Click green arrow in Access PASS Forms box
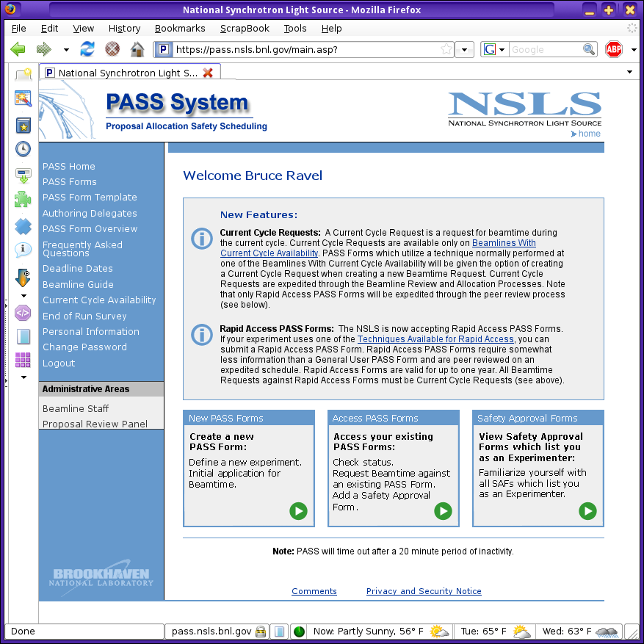The width and height of the screenshot is (644, 644). click(443, 511)
